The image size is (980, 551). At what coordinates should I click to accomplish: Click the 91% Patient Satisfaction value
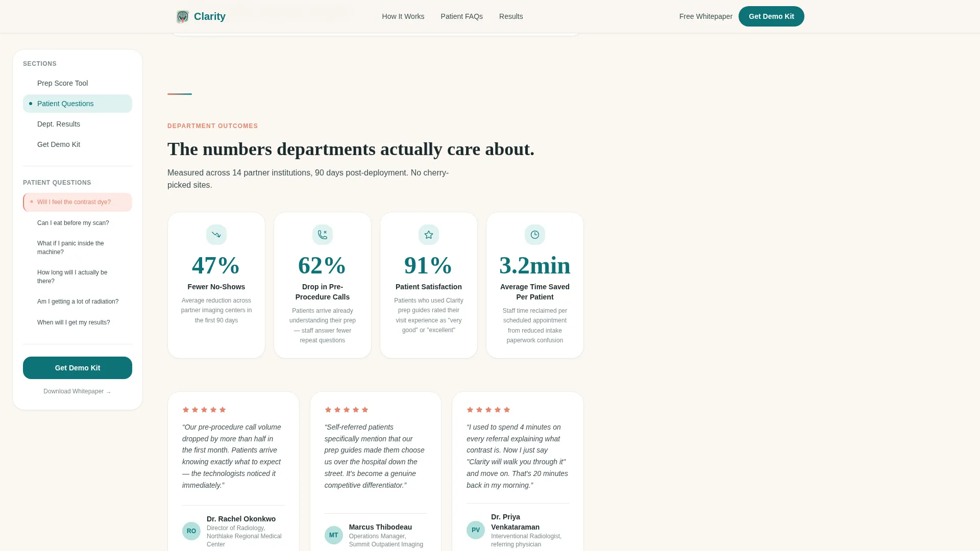[x=429, y=265]
